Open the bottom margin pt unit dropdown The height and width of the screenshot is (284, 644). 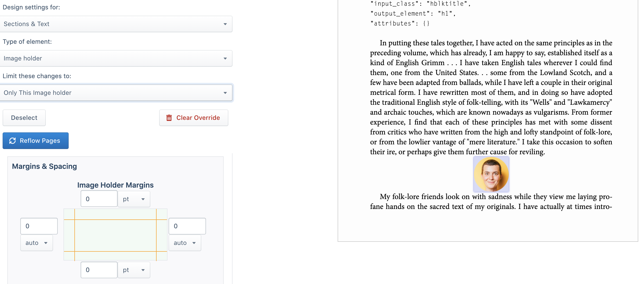(134, 270)
